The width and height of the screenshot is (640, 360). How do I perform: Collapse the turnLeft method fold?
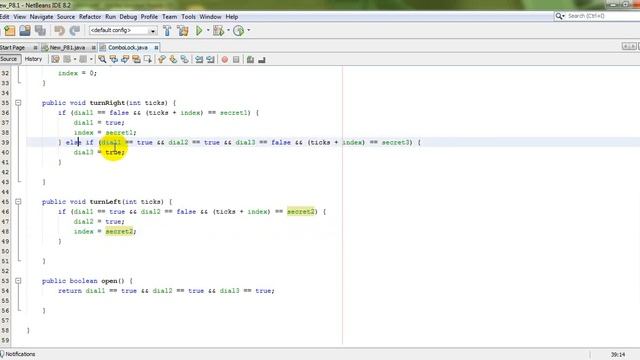pyautogui.click(x=18, y=202)
